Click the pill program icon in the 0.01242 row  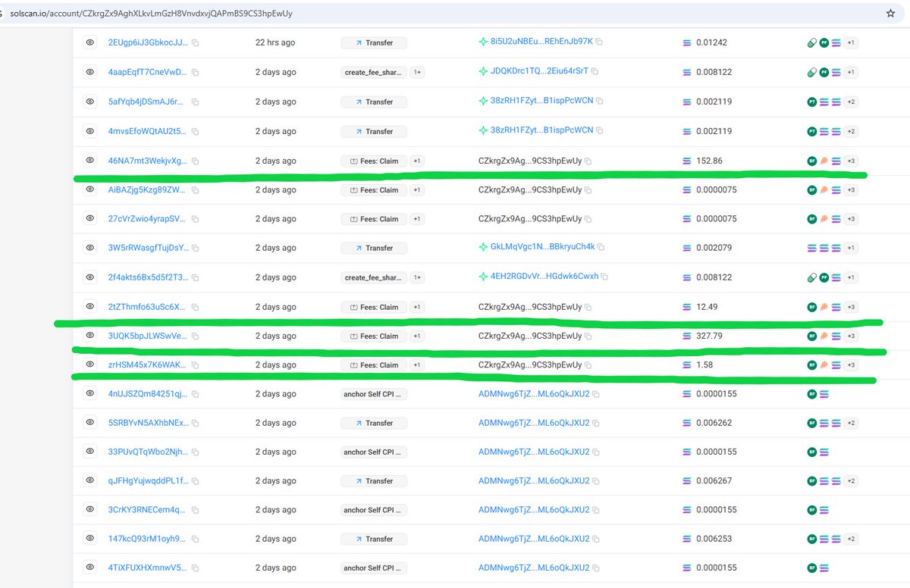tap(811, 43)
